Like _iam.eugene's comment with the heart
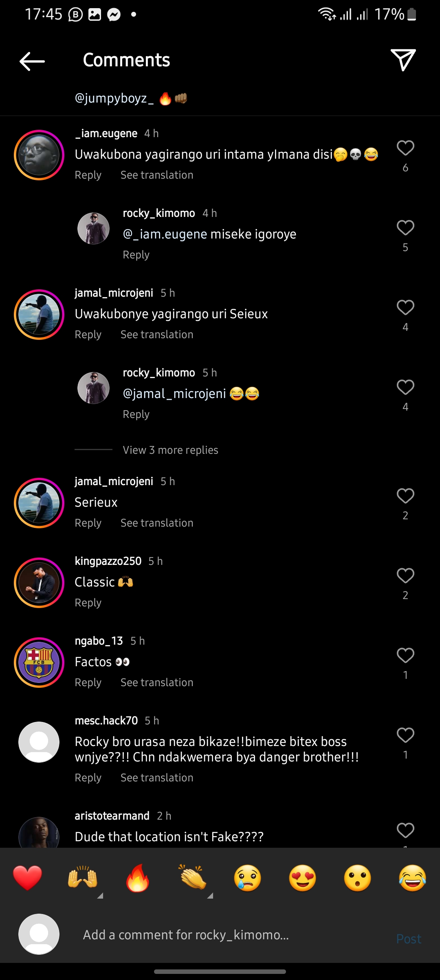The image size is (440, 980). pos(405,148)
